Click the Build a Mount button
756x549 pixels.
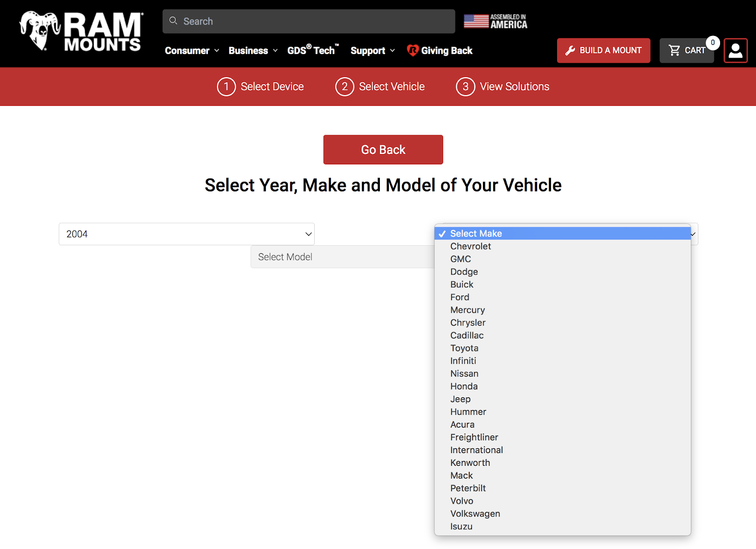coord(604,51)
